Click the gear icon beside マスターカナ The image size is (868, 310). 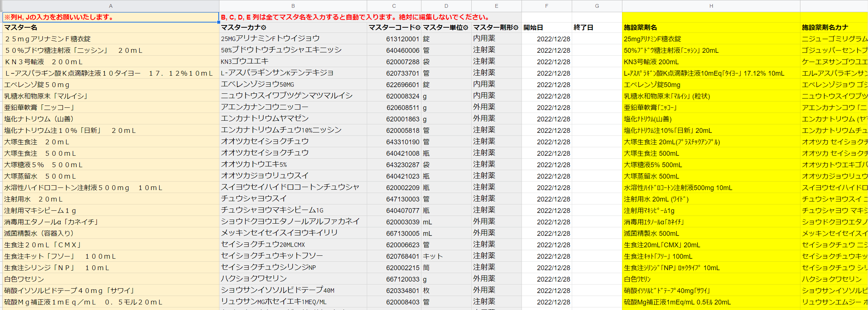(264, 28)
